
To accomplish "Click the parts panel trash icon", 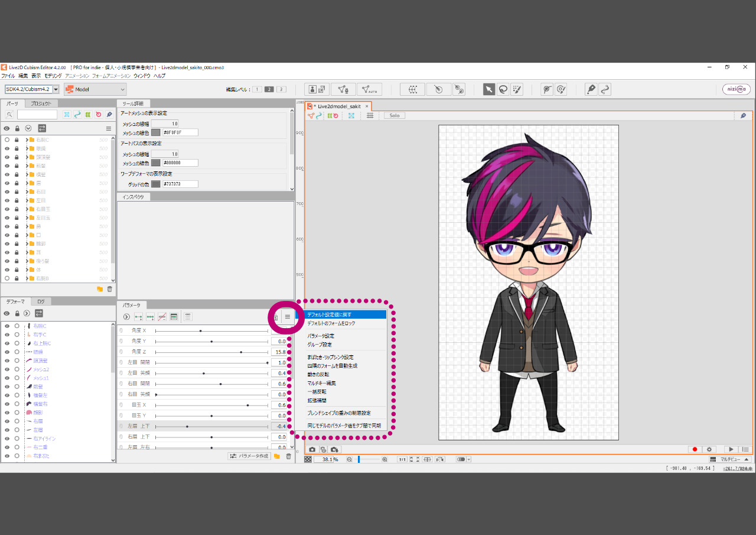I will (x=109, y=289).
